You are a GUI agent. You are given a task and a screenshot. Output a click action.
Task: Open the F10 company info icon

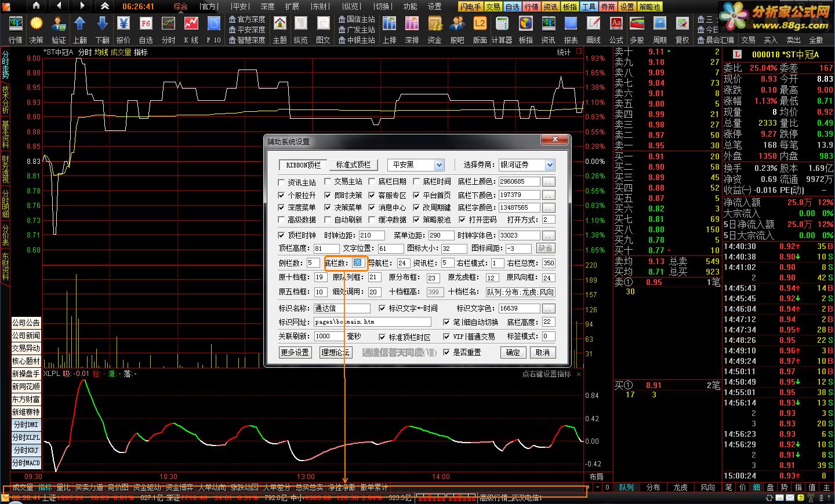(214, 29)
